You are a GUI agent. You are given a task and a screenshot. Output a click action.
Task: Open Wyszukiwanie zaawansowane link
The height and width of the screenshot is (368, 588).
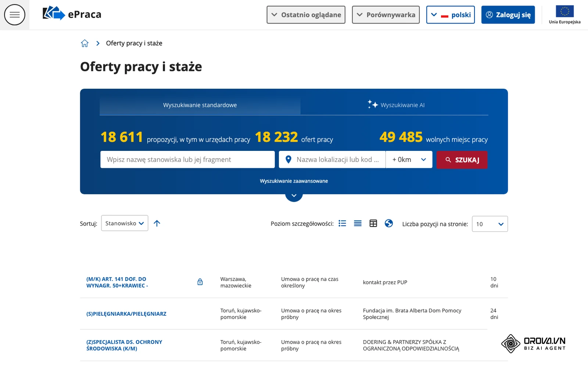click(x=294, y=181)
